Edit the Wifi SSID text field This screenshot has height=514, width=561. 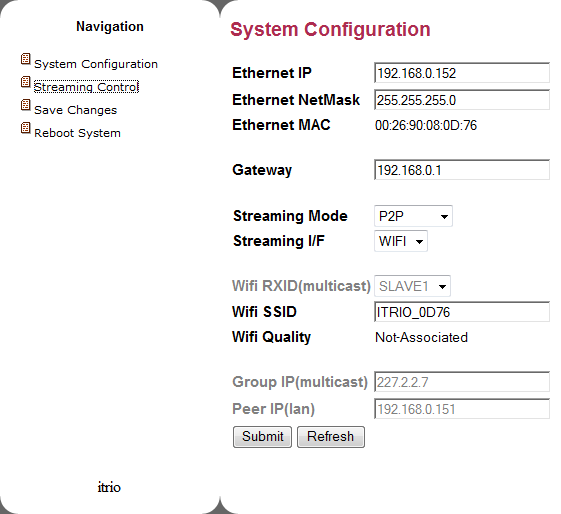[462, 312]
